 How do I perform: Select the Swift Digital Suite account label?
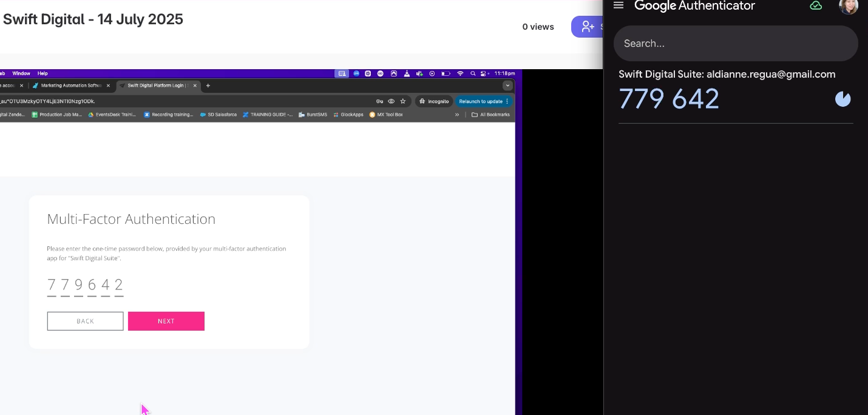[727, 74]
